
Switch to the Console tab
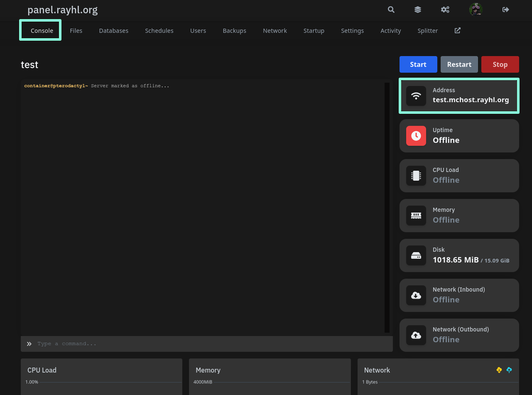(x=42, y=31)
